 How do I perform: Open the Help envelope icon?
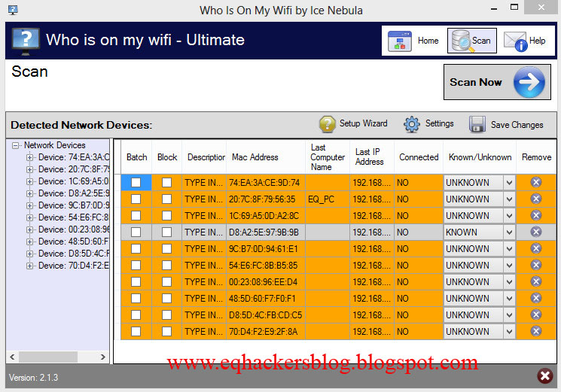[x=516, y=41]
